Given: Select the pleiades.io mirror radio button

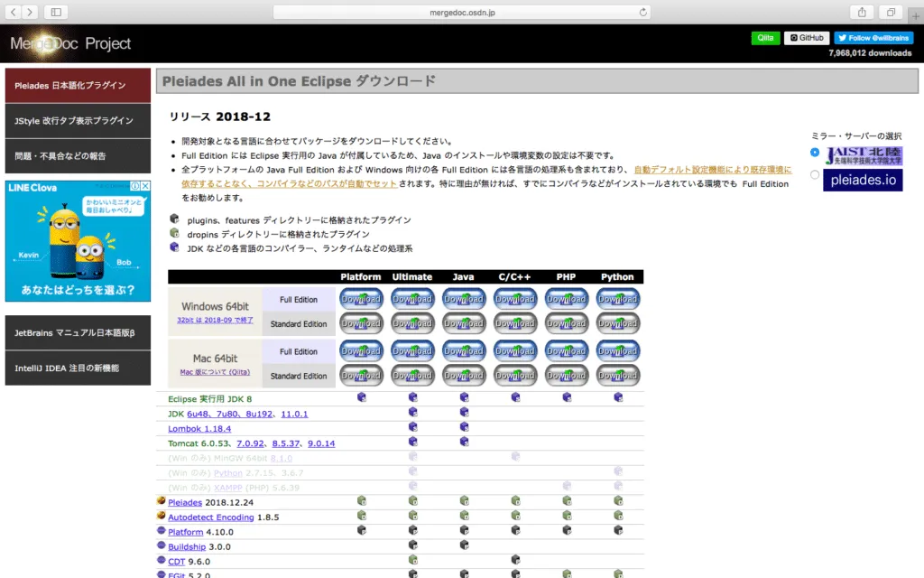Looking at the screenshot, I should point(815,174).
